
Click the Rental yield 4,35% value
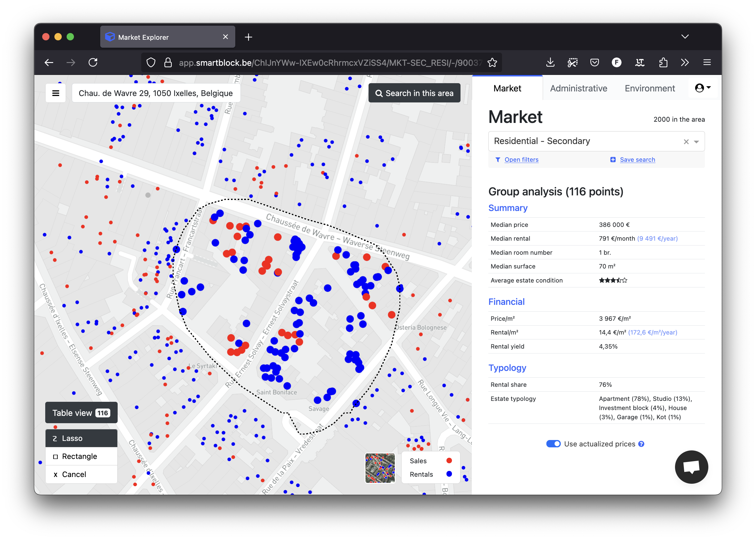point(608,346)
